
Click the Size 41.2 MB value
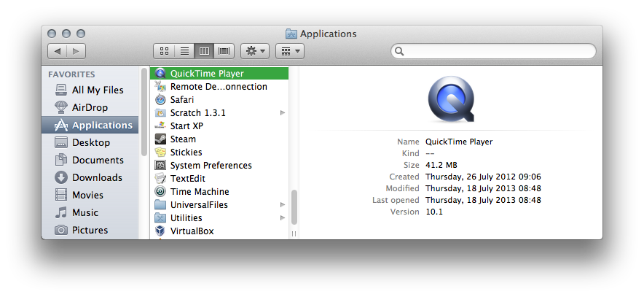(441, 166)
